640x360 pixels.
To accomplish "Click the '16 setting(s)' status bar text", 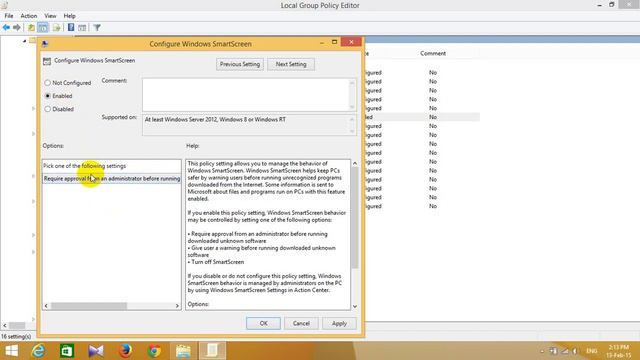I will 16,336.
